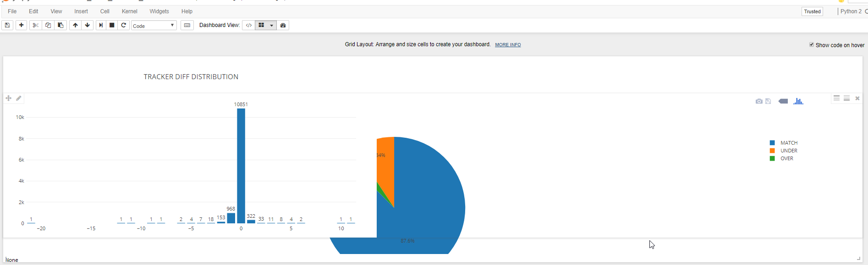This screenshot has width=868, height=265.
Task: Open the command palette keyboard icon
Action: click(187, 25)
